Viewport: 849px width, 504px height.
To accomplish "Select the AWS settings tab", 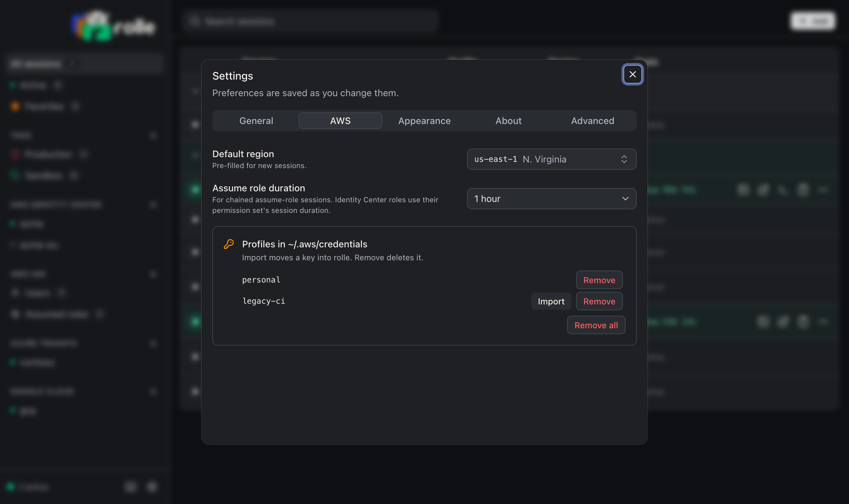I will (340, 121).
